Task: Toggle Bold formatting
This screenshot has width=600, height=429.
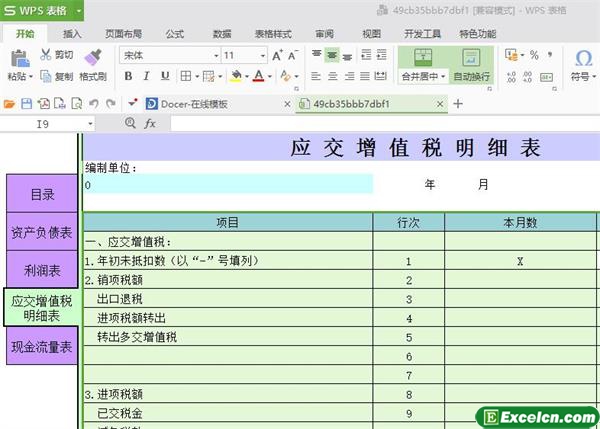Action: click(x=128, y=76)
